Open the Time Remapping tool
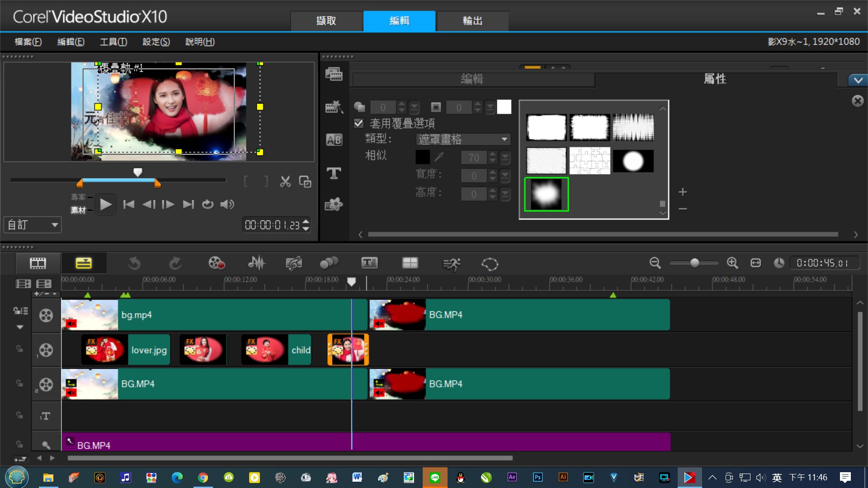 click(451, 264)
